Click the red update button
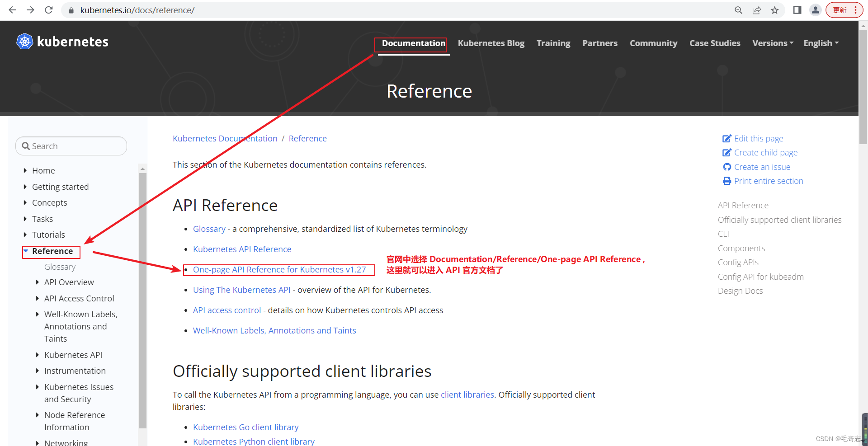This screenshot has height=446, width=868. pyautogui.click(x=844, y=10)
